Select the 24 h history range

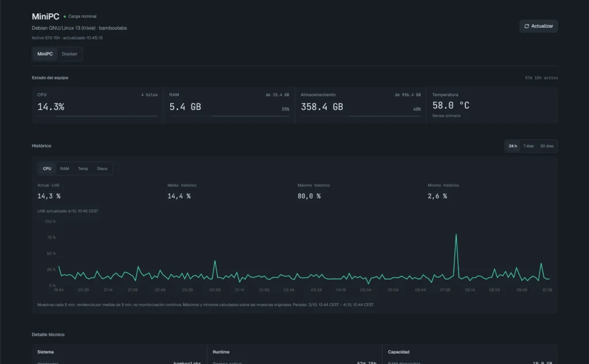pos(512,146)
